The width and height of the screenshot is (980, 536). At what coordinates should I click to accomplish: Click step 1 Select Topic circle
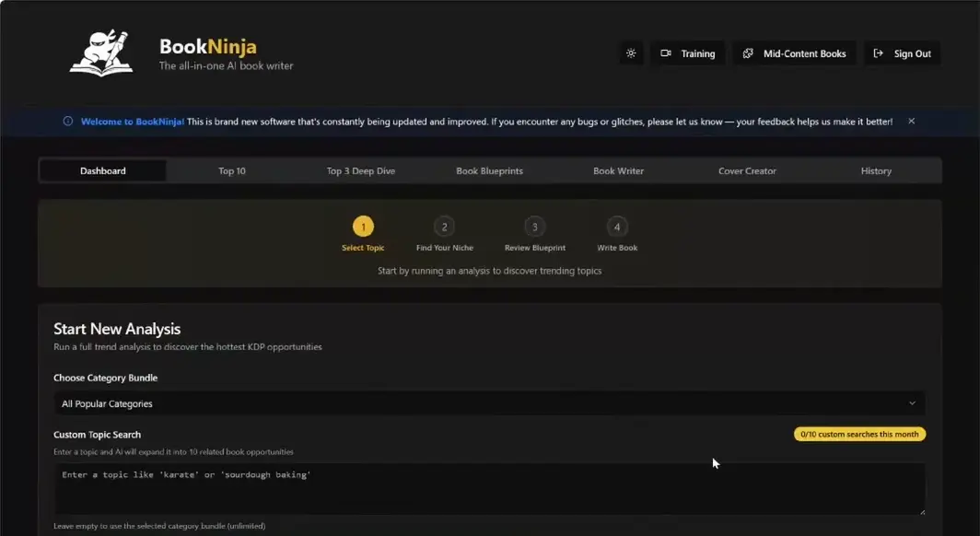(x=363, y=227)
